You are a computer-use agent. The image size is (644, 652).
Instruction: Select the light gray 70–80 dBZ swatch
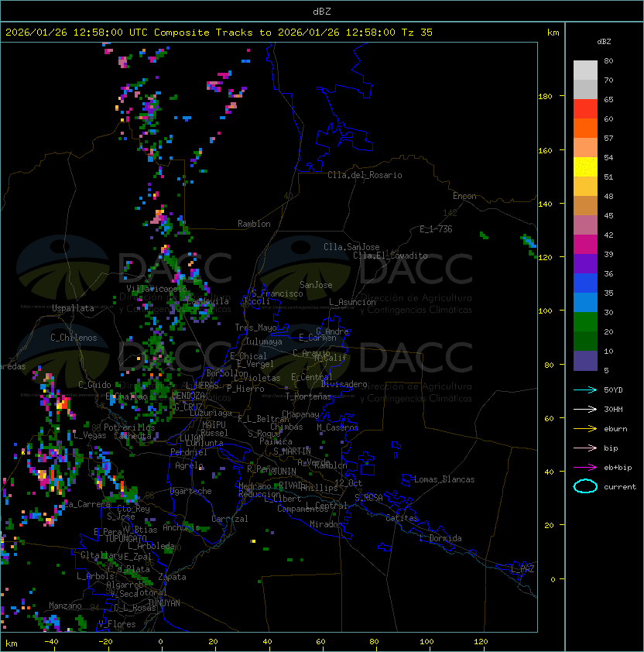(x=585, y=70)
